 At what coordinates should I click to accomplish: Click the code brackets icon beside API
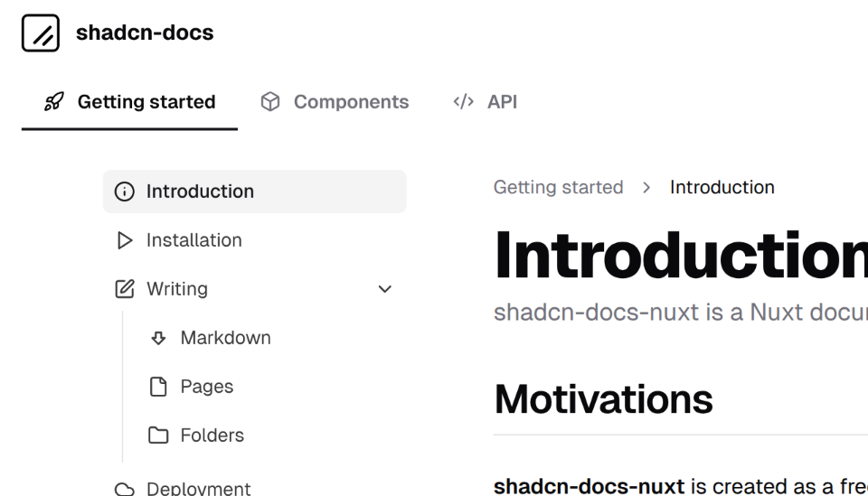pos(463,102)
